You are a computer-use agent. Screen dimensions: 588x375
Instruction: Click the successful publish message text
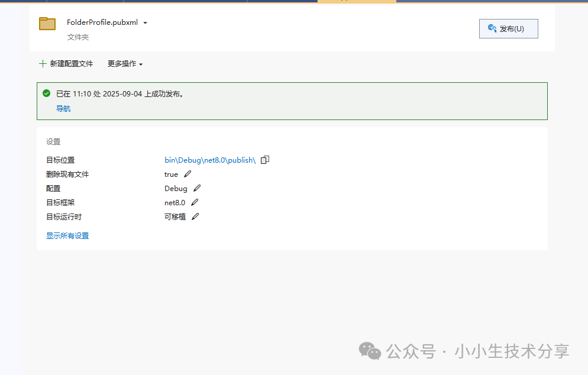120,93
